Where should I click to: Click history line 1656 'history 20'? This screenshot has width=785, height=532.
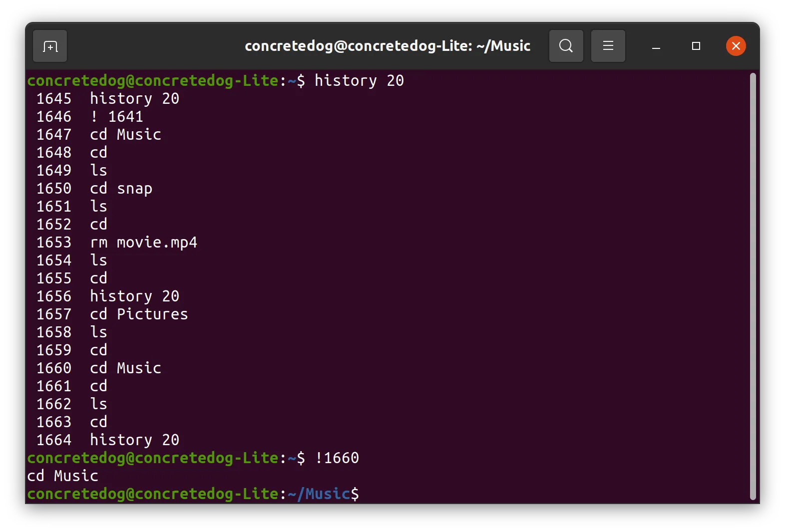click(108, 296)
